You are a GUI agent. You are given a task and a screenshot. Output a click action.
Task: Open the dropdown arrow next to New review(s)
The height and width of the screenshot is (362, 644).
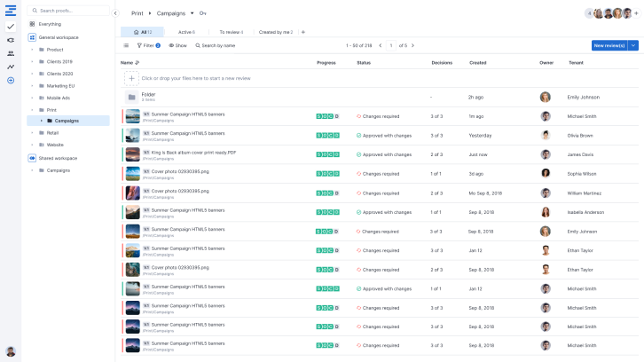pyautogui.click(x=632, y=45)
